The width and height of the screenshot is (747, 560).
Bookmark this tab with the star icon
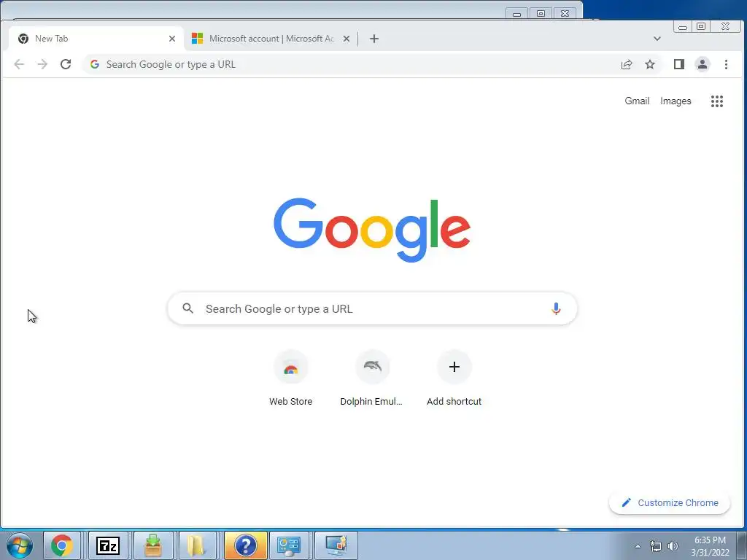click(x=650, y=64)
